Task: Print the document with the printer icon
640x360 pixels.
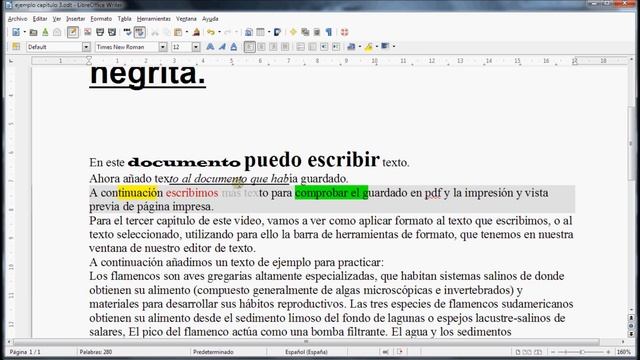Action: click(x=100, y=32)
